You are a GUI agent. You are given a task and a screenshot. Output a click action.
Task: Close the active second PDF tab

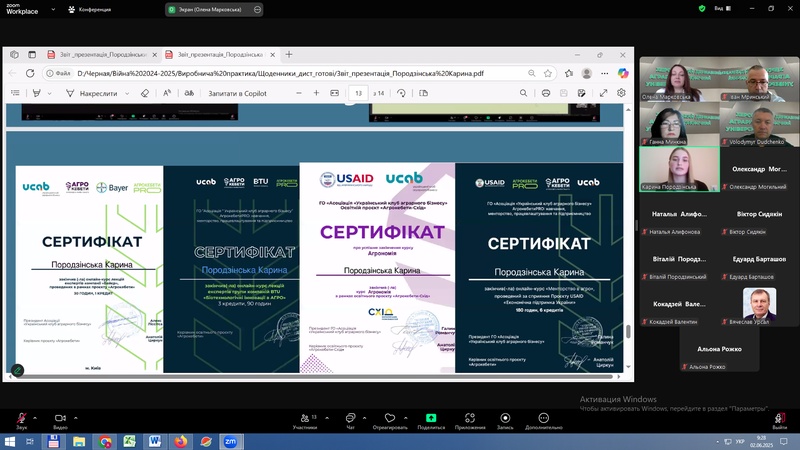[x=272, y=55]
